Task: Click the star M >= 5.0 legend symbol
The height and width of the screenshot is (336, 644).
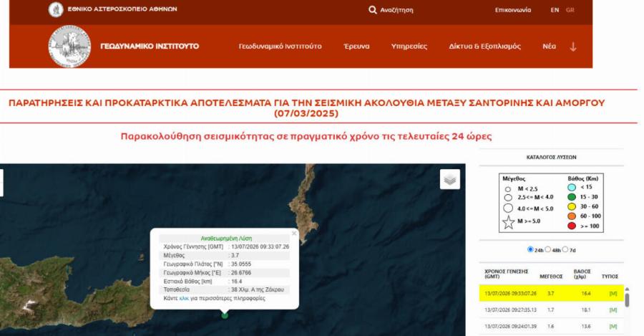Action: click(x=509, y=222)
